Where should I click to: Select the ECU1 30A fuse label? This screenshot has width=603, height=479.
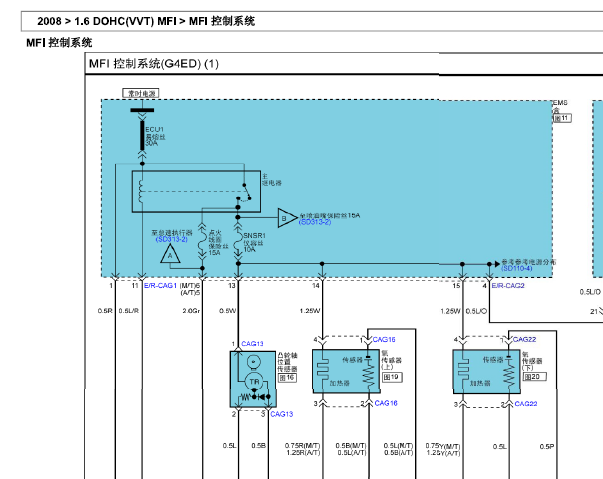click(x=155, y=136)
